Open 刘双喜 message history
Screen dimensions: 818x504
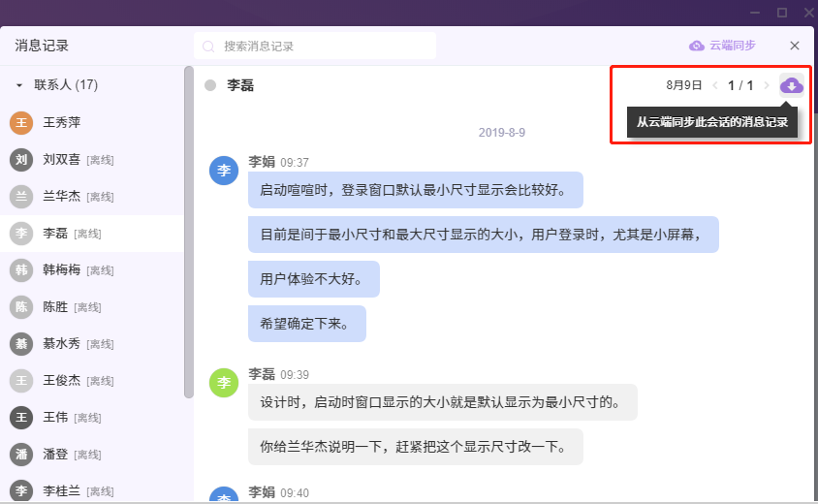click(61, 160)
